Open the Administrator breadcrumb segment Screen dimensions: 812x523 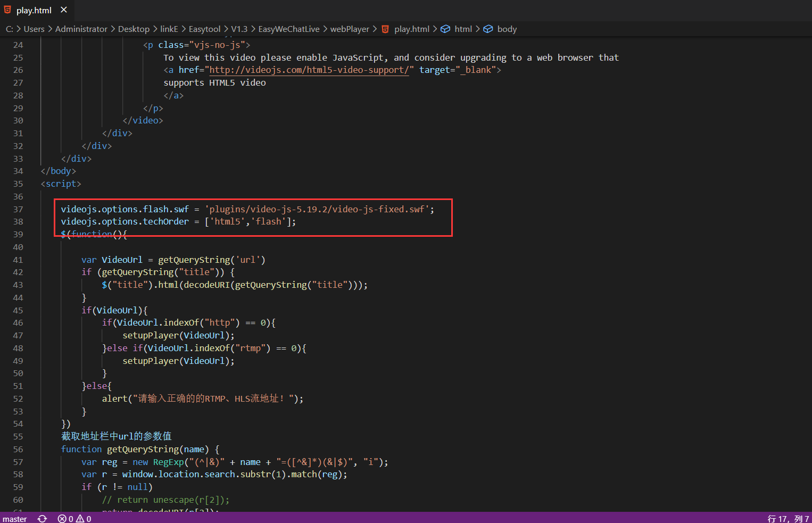[81, 29]
